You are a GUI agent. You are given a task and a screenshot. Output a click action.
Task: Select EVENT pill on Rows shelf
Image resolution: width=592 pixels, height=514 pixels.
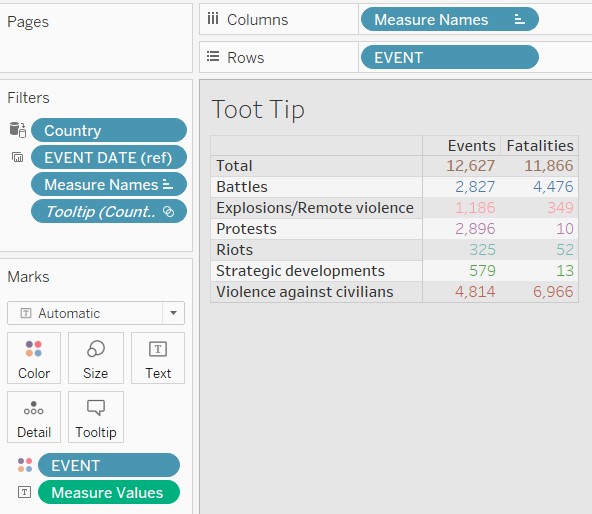point(450,57)
